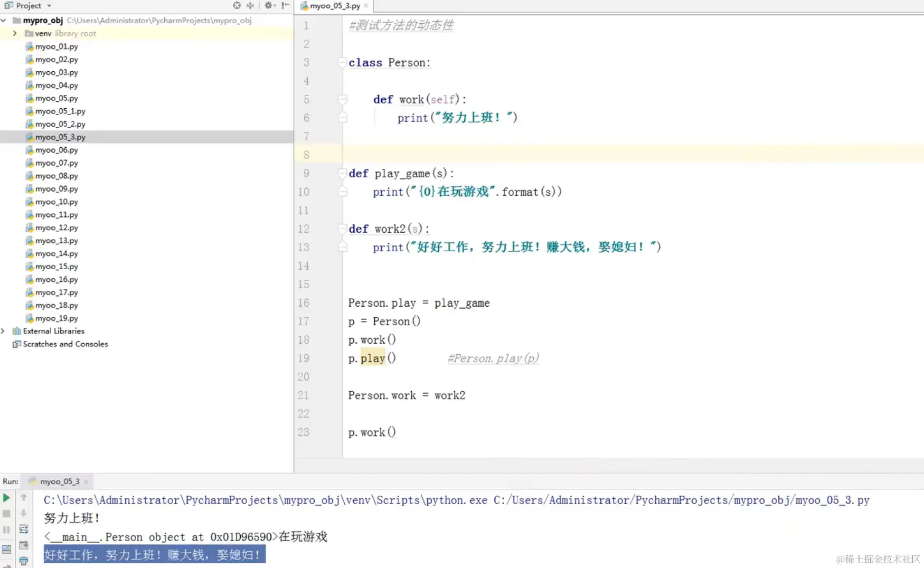Click Collapse All icon in Project panel
This screenshot has height=568, width=924.
(250, 5)
